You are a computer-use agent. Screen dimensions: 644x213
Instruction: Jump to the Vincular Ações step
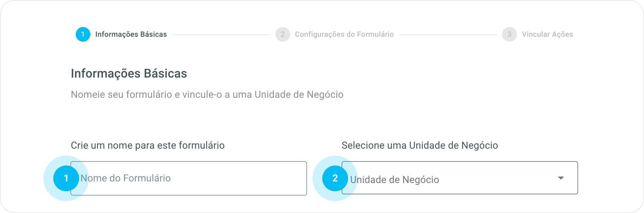tap(547, 34)
